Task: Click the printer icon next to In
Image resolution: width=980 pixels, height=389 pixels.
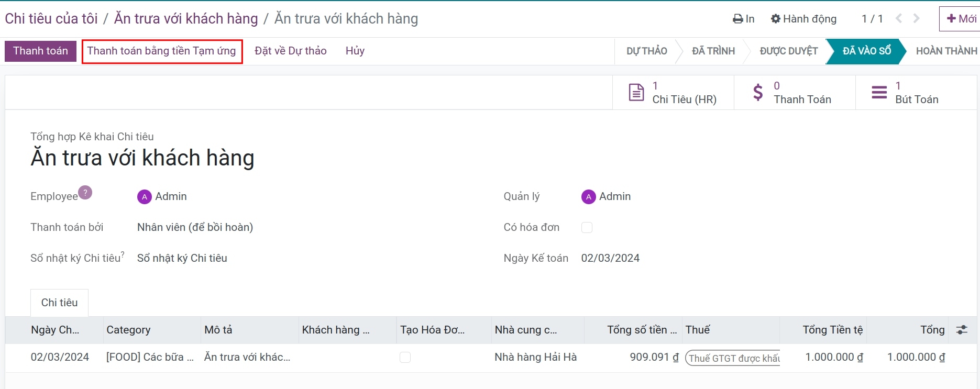Action: (x=737, y=19)
